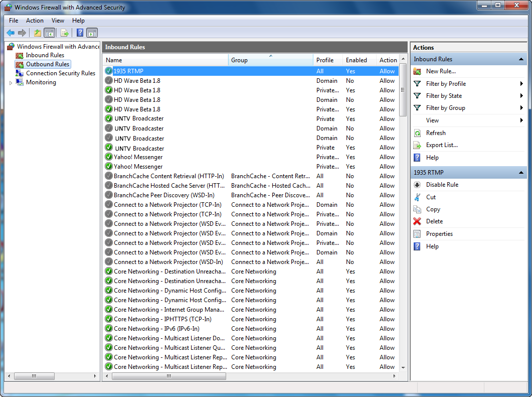Click the rule list scroll up arrow

[403, 59]
